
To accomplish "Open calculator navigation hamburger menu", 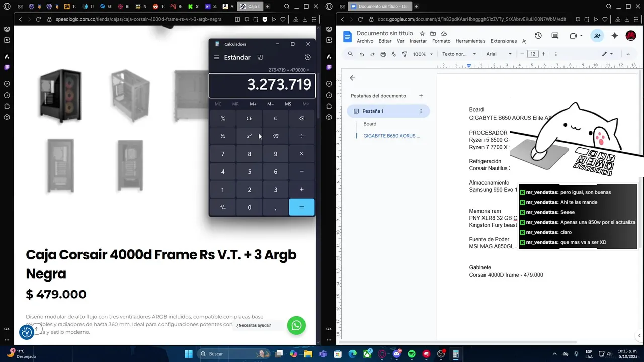I will click(x=216, y=57).
